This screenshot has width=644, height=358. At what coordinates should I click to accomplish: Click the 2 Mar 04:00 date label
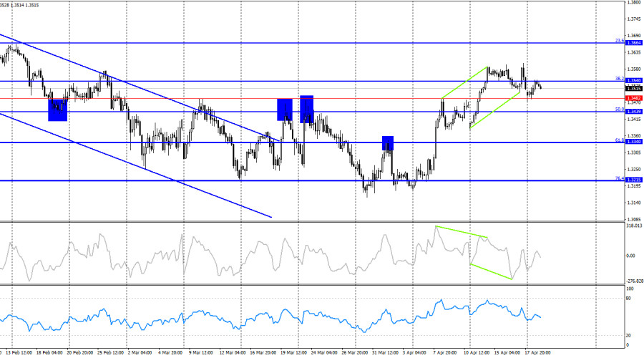pos(140,353)
